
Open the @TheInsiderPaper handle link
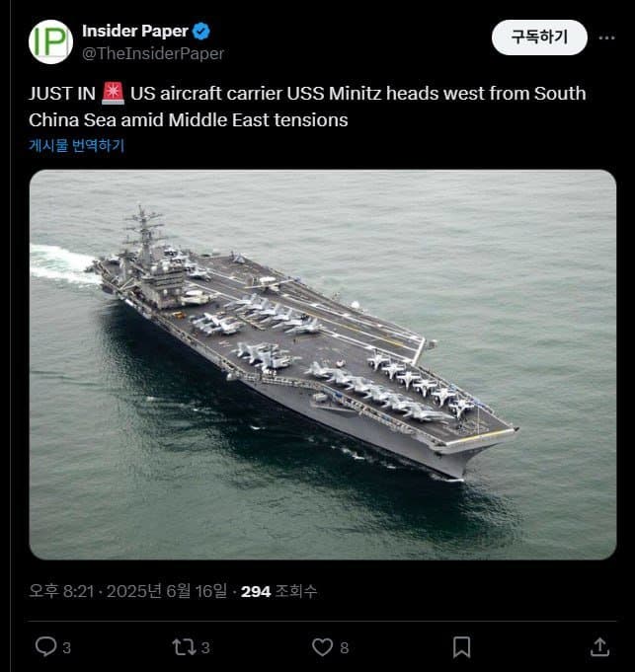[153, 53]
